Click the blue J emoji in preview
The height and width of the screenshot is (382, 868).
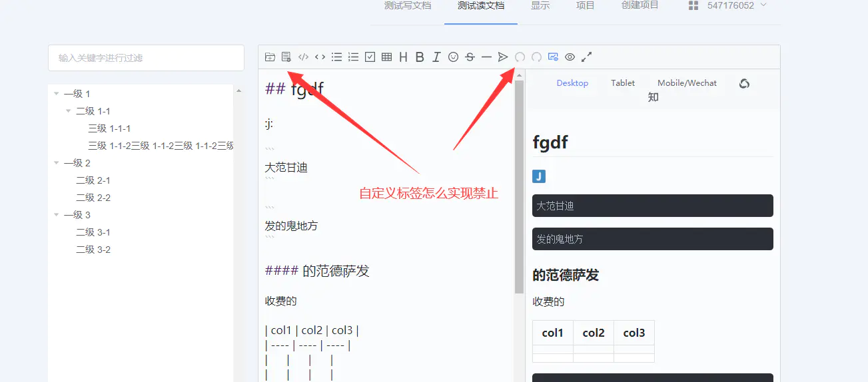[539, 176]
